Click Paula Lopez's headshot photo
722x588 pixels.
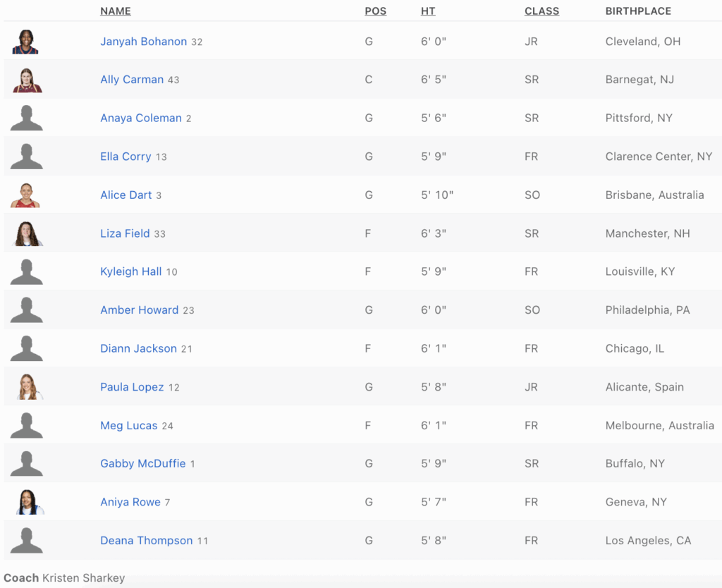click(x=27, y=387)
